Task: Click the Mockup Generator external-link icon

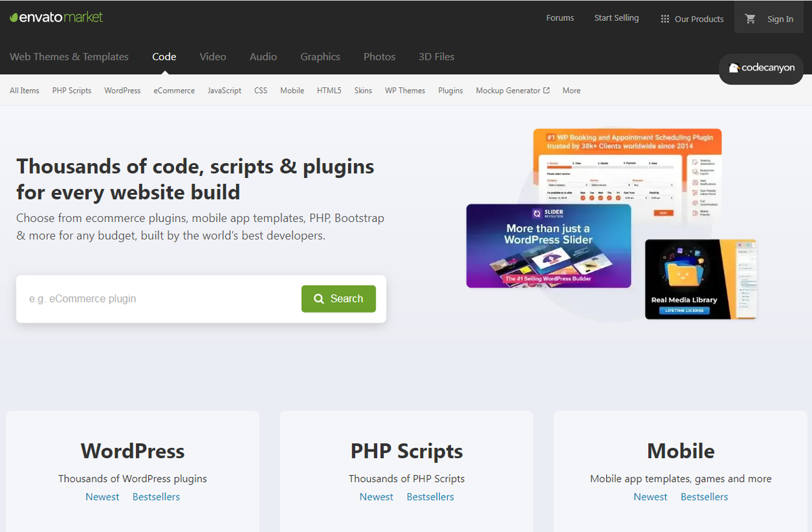Action: point(546,91)
